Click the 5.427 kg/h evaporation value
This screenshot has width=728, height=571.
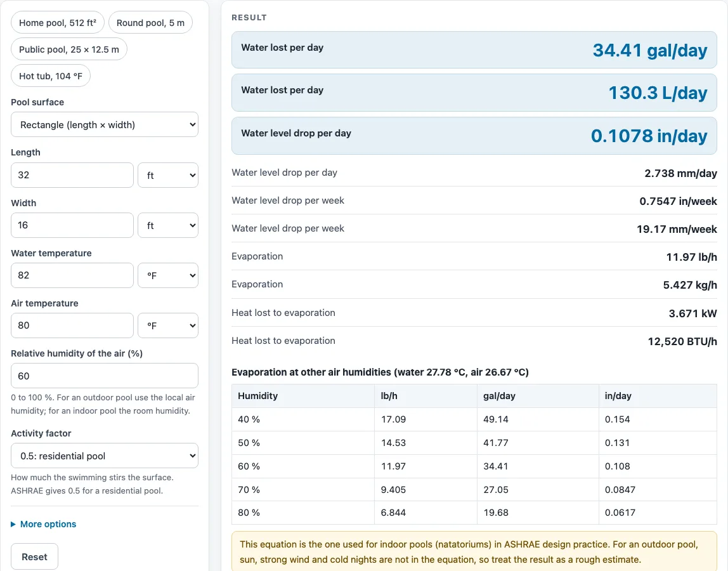click(690, 285)
